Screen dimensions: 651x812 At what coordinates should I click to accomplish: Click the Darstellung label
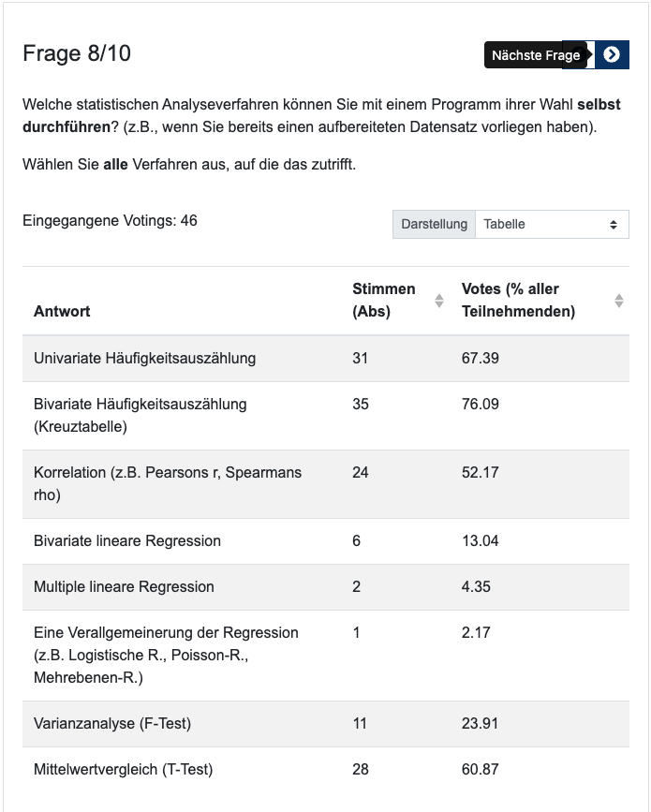tap(434, 225)
